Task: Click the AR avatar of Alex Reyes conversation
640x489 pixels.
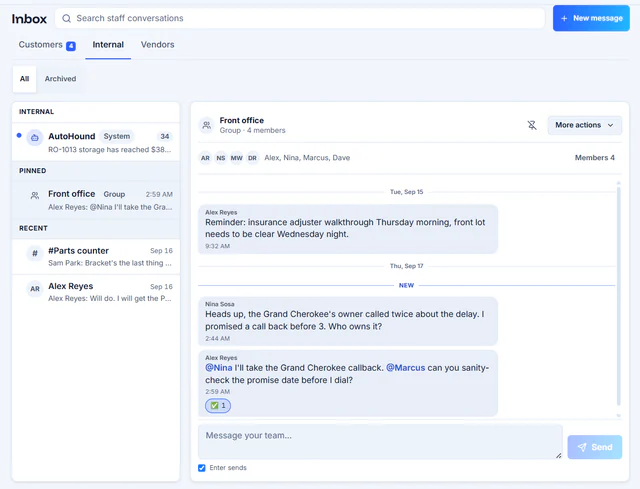Action: [x=35, y=289]
